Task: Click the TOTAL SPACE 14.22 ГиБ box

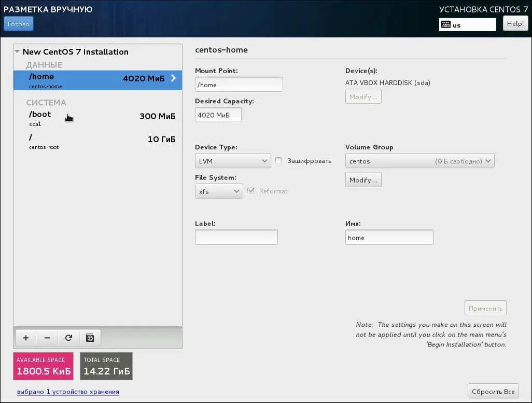Action: point(106,366)
